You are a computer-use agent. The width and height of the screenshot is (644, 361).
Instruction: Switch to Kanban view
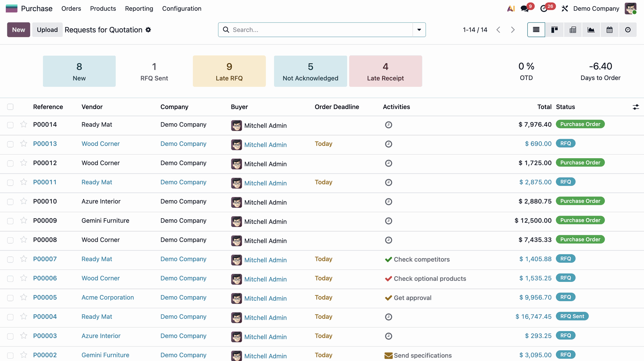(x=554, y=30)
